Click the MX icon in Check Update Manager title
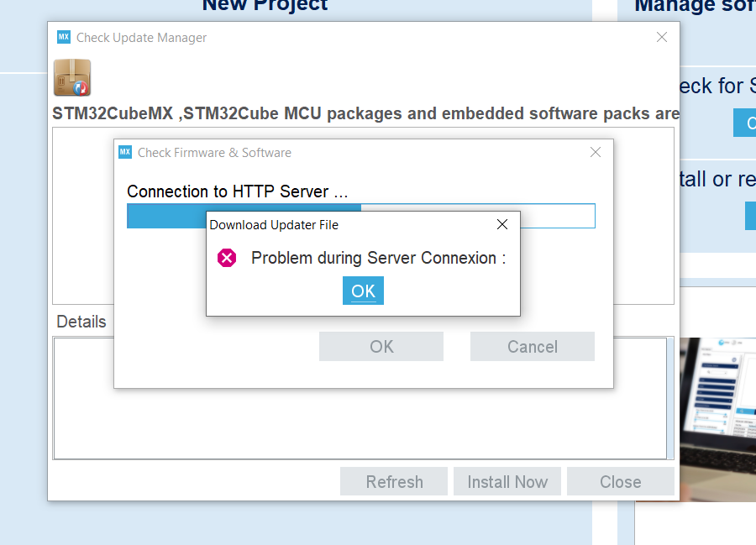Viewport: 756px width, 545px height. 64,37
